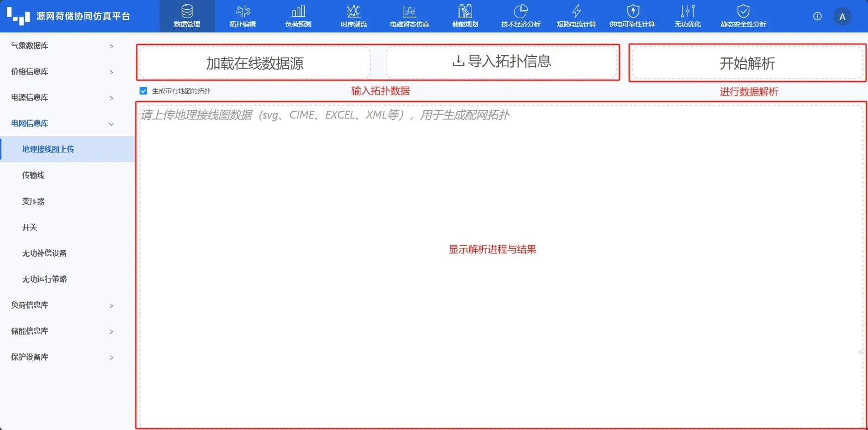
Task: Click the info circle icon
Action: pyautogui.click(x=817, y=16)
